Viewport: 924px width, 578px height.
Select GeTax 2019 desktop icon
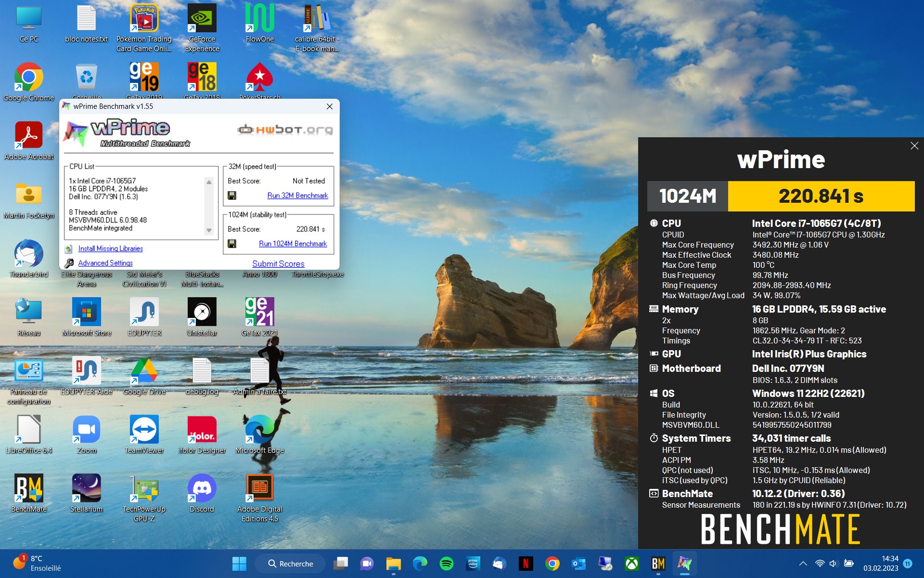(x=144, y=81)
